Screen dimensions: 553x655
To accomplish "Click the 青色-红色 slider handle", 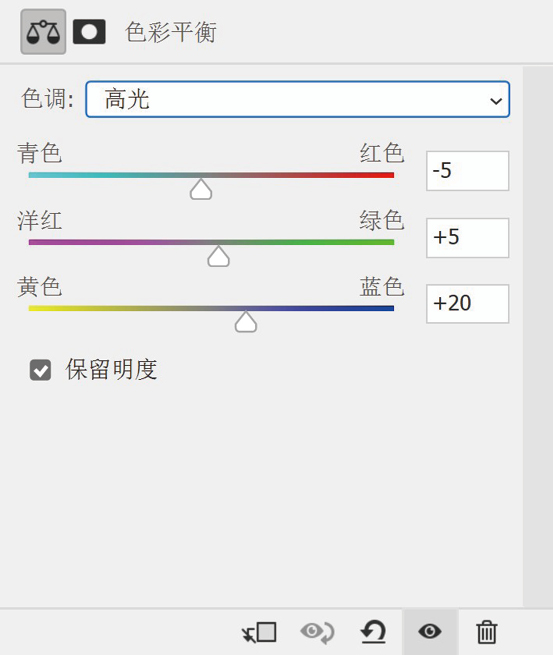I will 201,189.
